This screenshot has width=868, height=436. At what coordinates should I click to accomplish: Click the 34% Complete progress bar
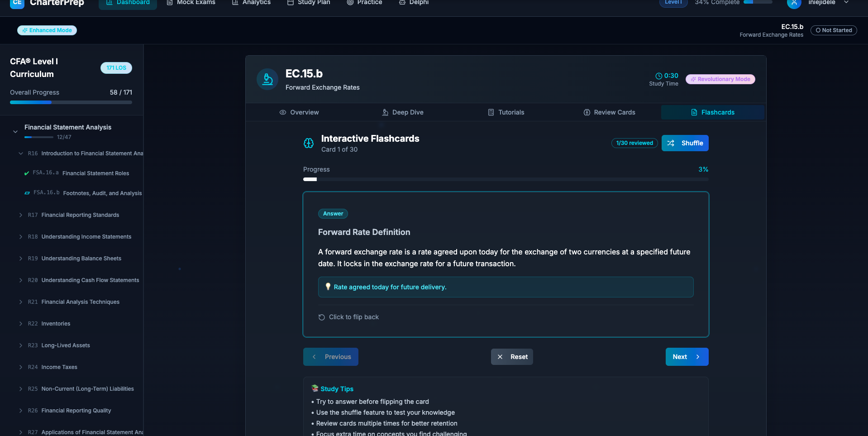[x=758, y=2]
